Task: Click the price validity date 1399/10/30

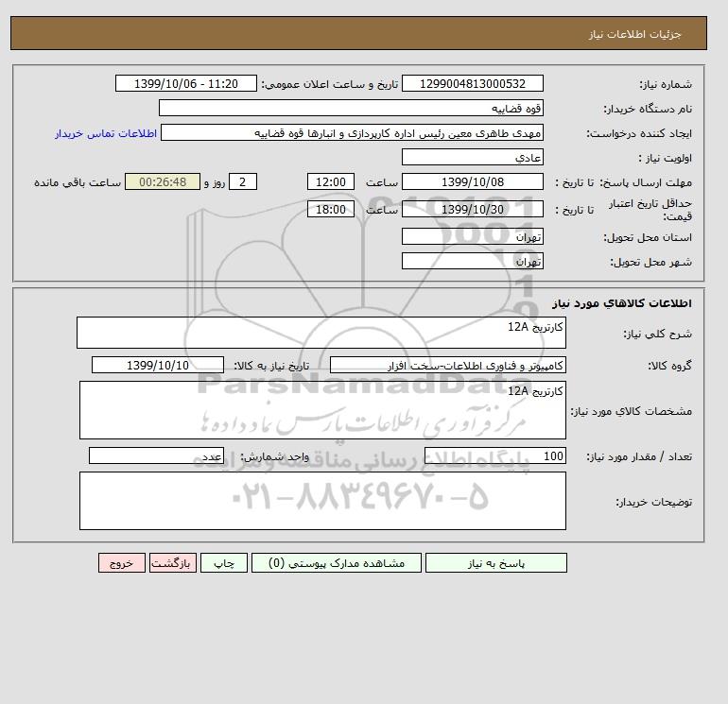Action: point(472,209)
